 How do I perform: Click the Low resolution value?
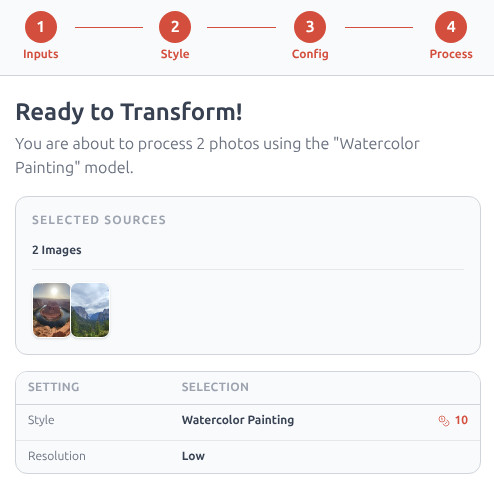click(x=193, y=456)
